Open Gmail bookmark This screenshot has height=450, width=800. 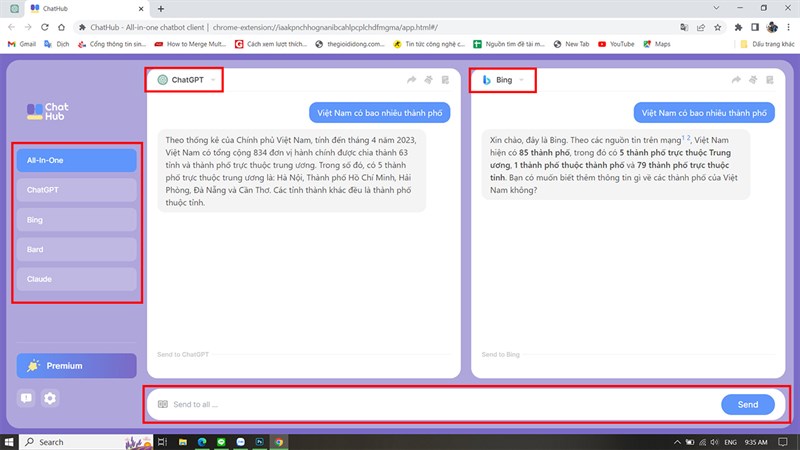[x=22, y=44]
